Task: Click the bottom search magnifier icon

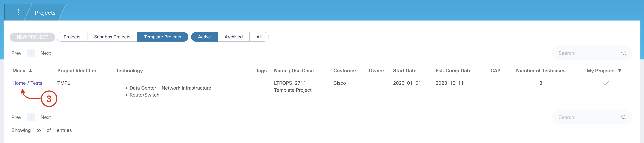Action: coord(623,117)
